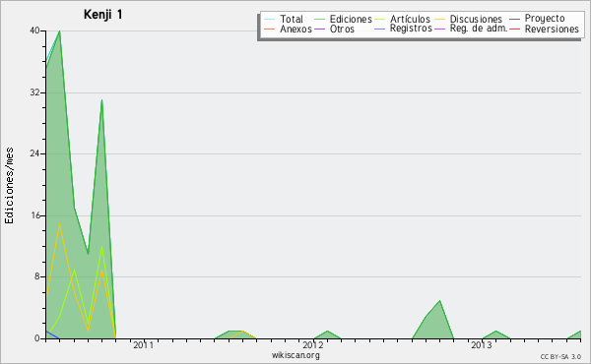591x364 pixels.
Task: Click the red line swatch beside Reversiones
Action: tap(514, 29)
